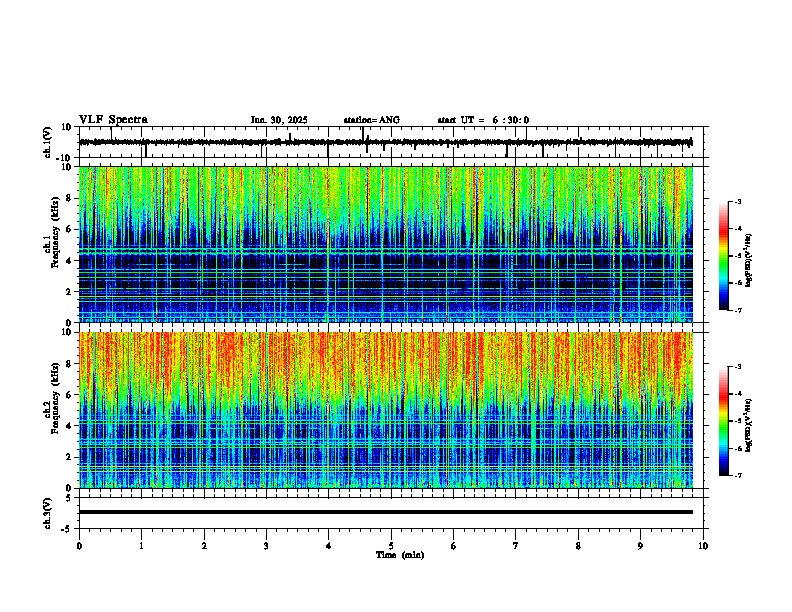
Task: Click the "Time (min)" x-axis label
Action: click(x=400, y=555)
